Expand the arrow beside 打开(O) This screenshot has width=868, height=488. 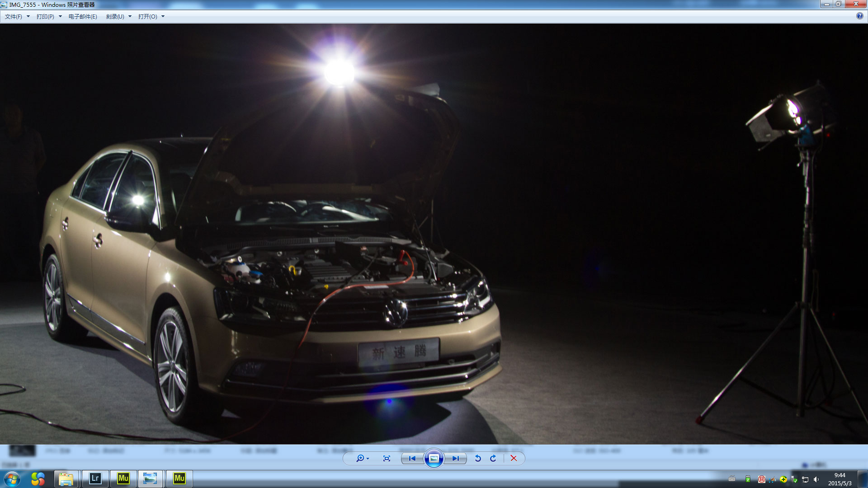coord(163,16)
